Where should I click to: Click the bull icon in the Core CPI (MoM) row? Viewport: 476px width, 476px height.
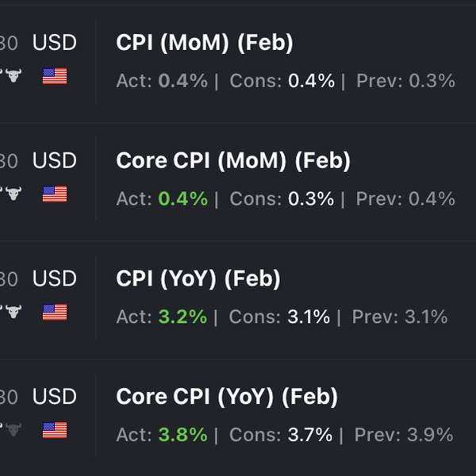tap(13, 194)
